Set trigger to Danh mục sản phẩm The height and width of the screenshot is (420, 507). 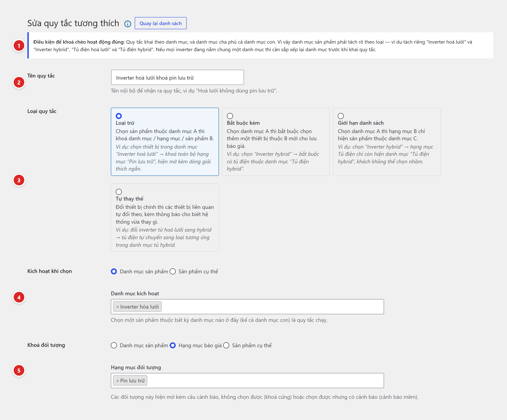coord(114,271)
